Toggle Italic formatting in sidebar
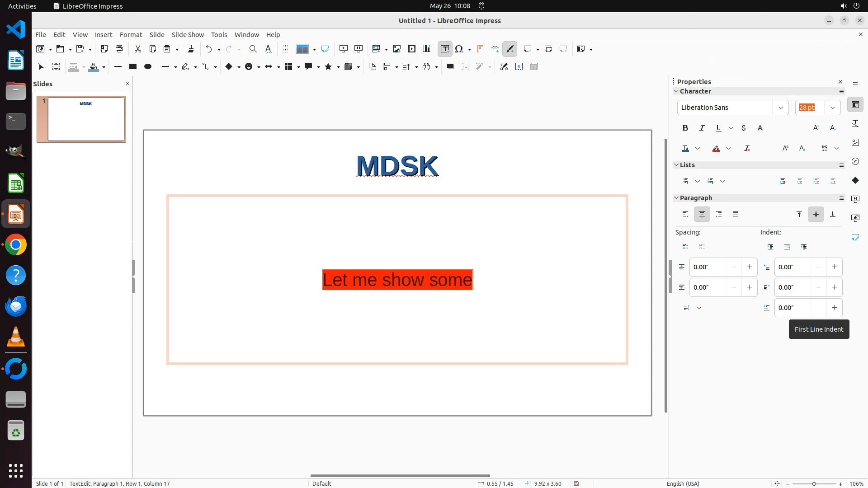The image size is (868, 488). [702, 128]
